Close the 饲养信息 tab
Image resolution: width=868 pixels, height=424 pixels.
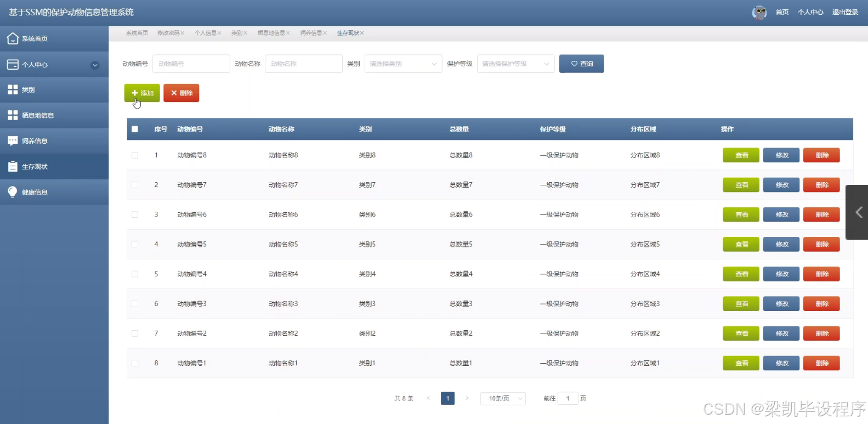(325, 33)
